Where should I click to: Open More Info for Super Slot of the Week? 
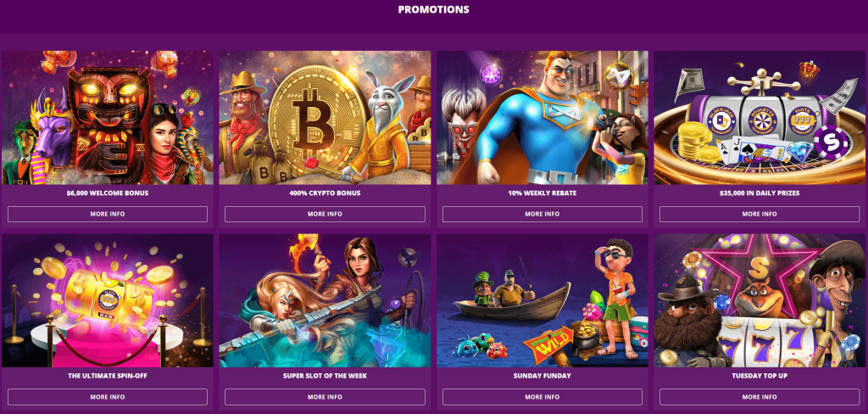click(325, 397)
